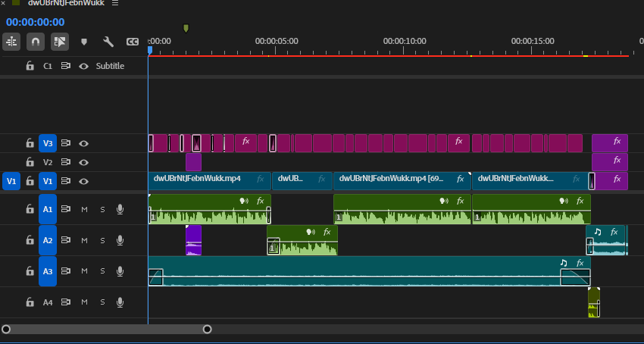Screen dimensions: 644x344
Task: Hide V1 track output with eye icon
Action: (84, 181)
